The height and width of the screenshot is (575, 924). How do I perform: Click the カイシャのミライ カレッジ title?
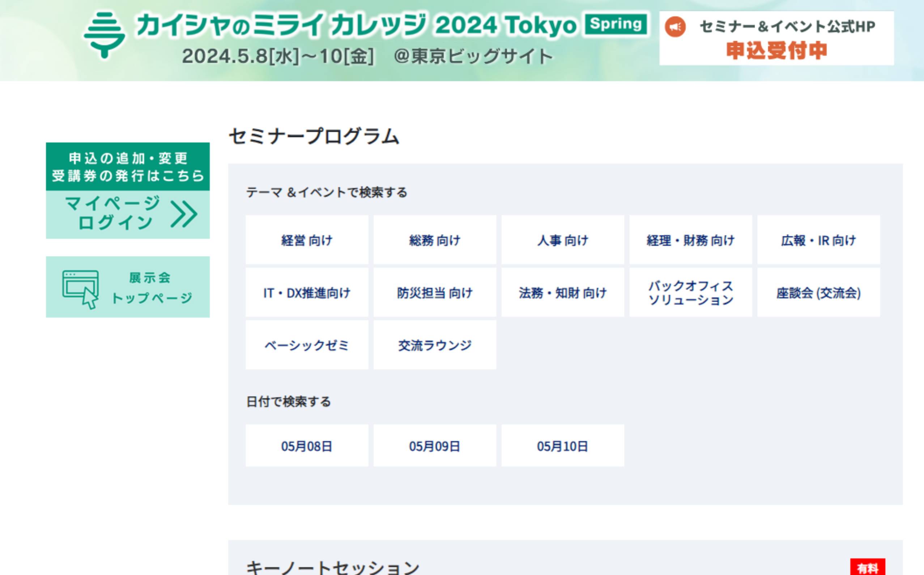point(282,26)
